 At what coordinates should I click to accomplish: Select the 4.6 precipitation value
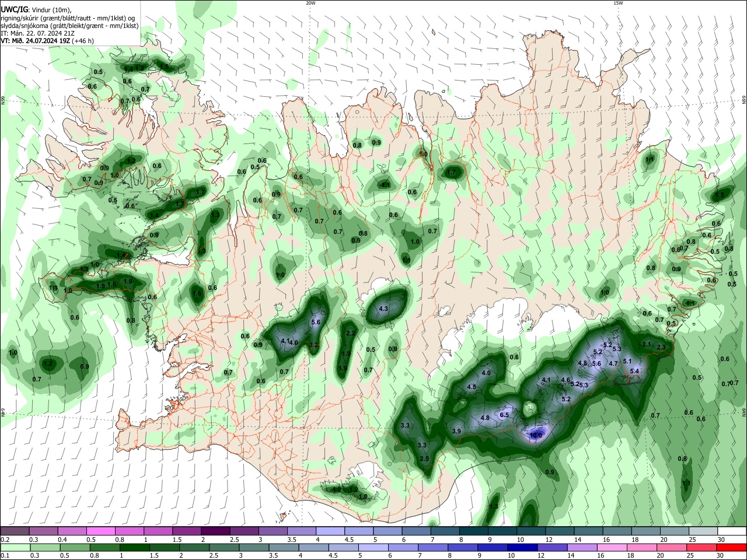pyautogui.click(x=565, y=380)
